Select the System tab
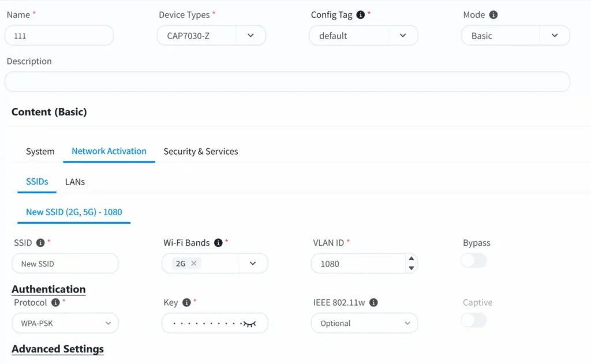 [40, 151]
